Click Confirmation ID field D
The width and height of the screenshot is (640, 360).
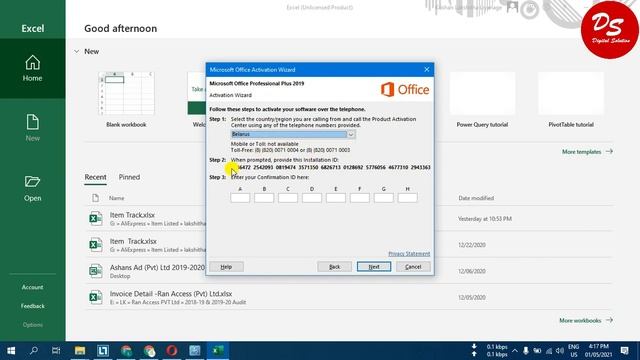click(x=312, y=198)
